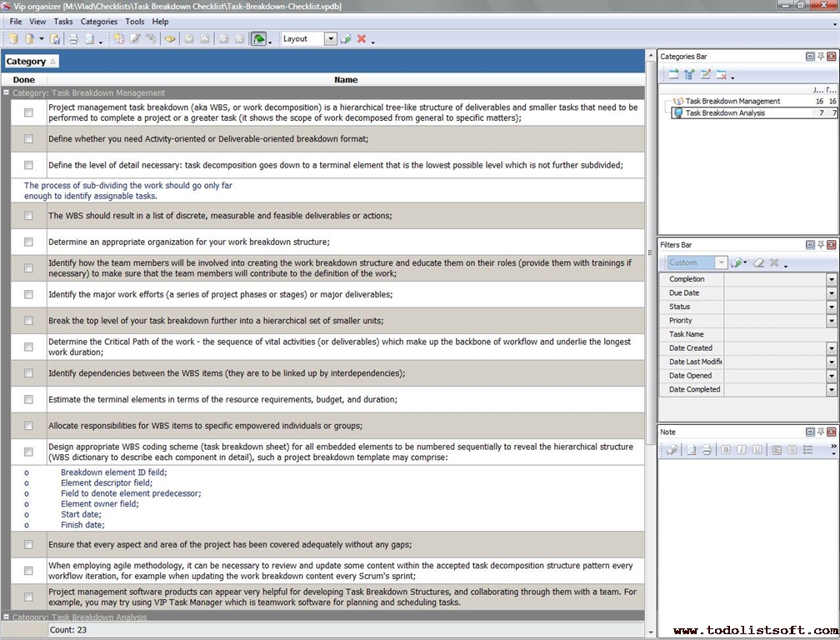This screenshot has height=640, width=840.
Task: Click the edit category icon in Categories Bar
Action: [706, 75]
